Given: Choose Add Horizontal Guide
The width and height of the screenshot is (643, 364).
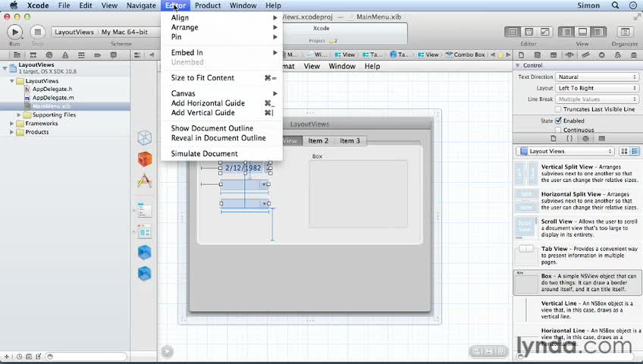Looking at the screenshot, I should (x=221, y=103).
